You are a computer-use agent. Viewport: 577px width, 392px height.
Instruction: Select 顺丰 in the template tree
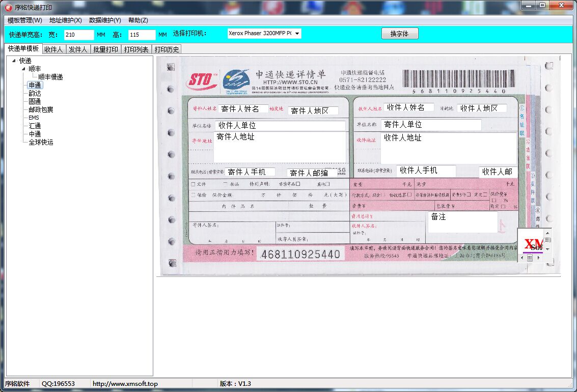pyautogui.click(x=35, y=69)
